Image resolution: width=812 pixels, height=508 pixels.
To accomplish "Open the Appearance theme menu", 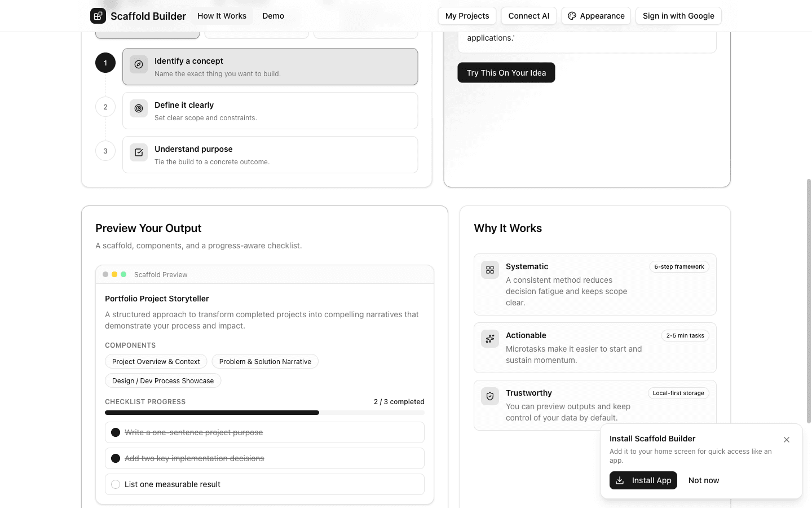I will 596,16.
